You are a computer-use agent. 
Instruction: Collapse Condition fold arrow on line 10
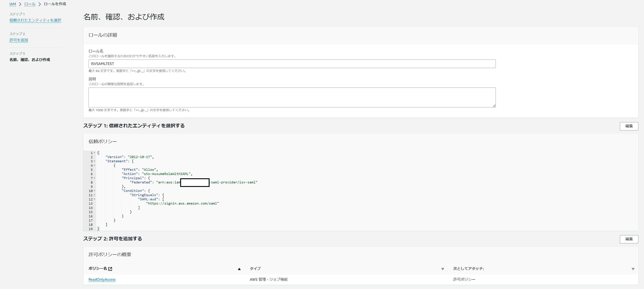(94, 191)
